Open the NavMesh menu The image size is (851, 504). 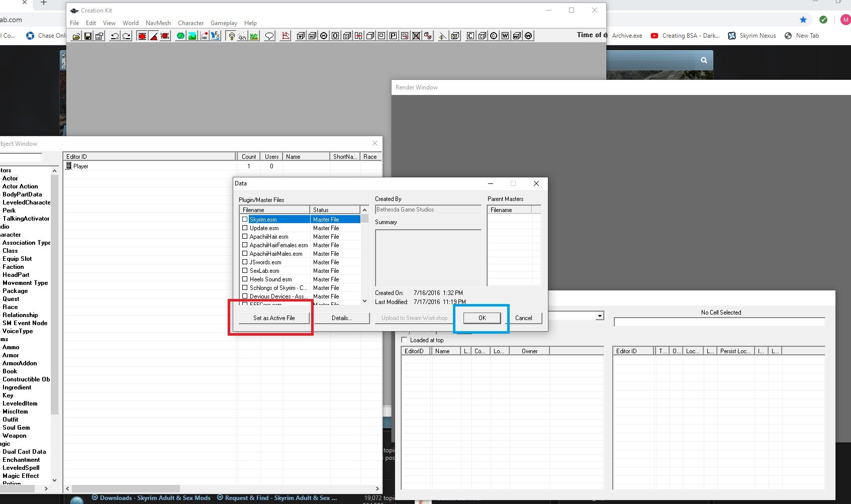click(x=158, y=23)
